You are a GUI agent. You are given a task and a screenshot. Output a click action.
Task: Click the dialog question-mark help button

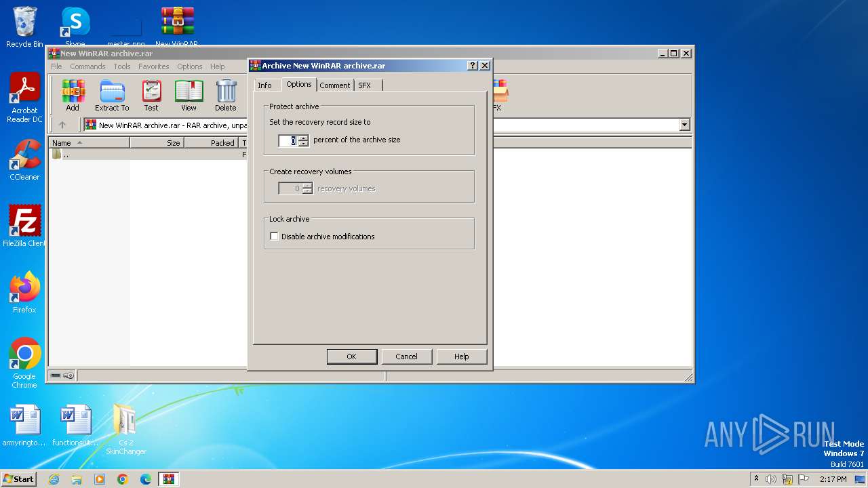(x=473, y=66)
